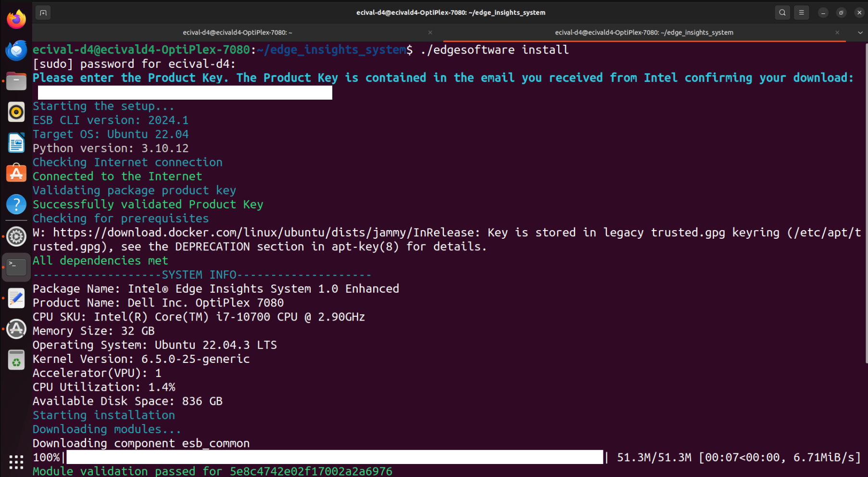Click the 'SYSTEM INFO' header line
Viewport: 868px width, 477px height.
[202, 275]
